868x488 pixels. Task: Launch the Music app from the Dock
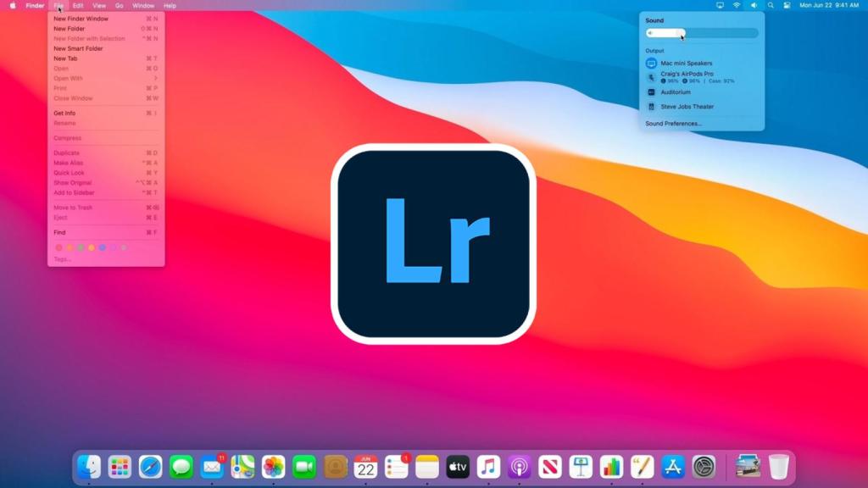click(x=487, y=466)
